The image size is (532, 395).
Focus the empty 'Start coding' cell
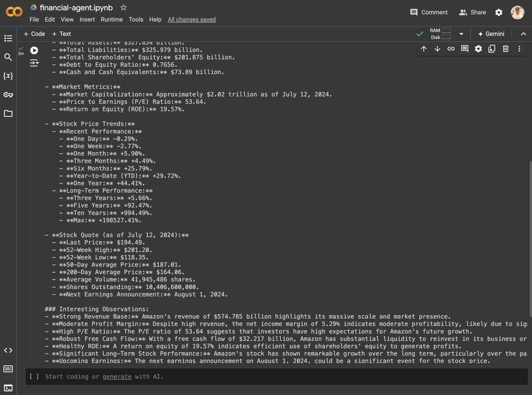[x=276, y=377]
